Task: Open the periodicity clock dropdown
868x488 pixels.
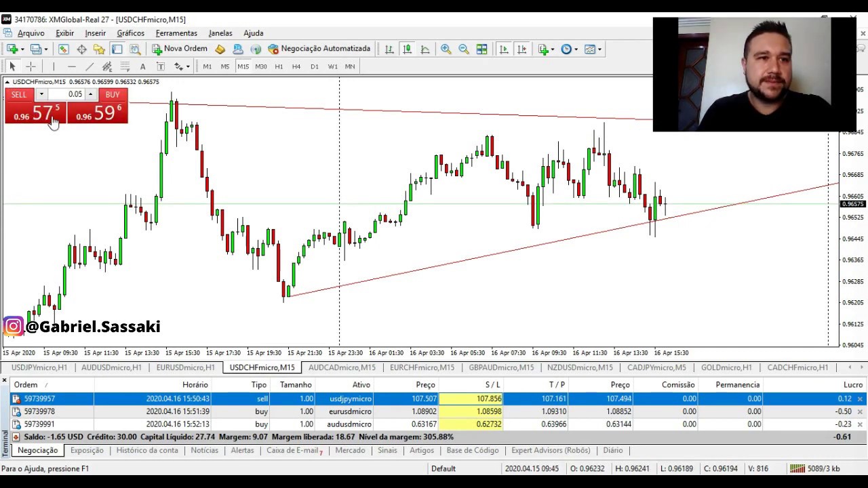Action: (x=568, y=49)
